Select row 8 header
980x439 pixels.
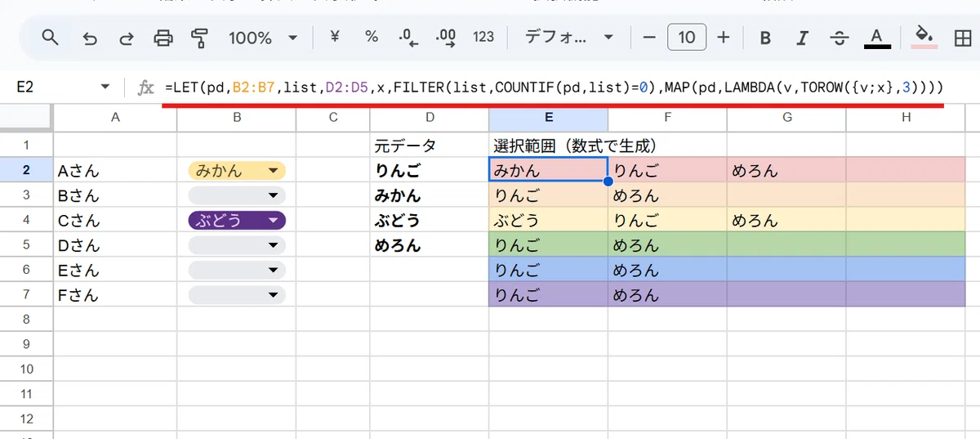coord(26,319)
